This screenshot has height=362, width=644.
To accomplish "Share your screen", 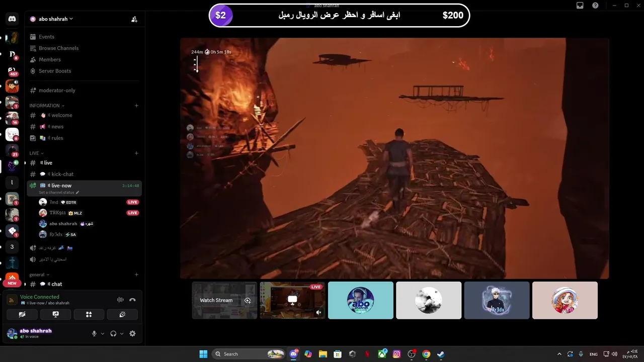I will pos(55,314).
